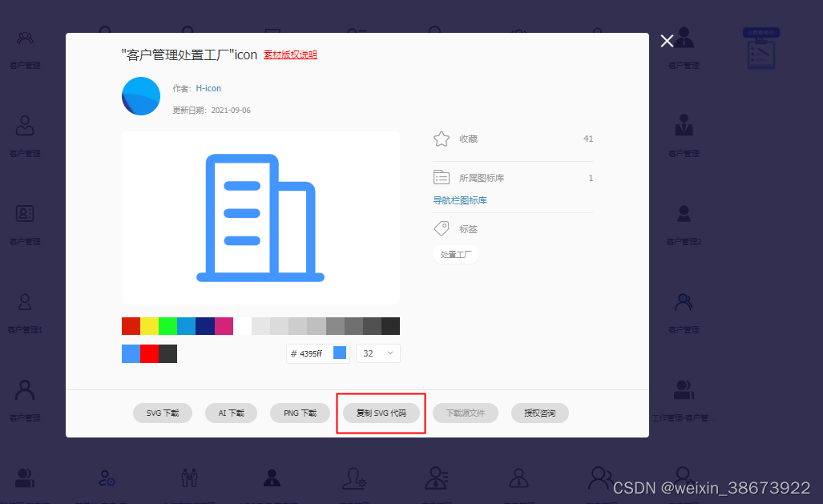Close the icon detail dialog
Screen dimensions: 823x504
coord(667,41)
